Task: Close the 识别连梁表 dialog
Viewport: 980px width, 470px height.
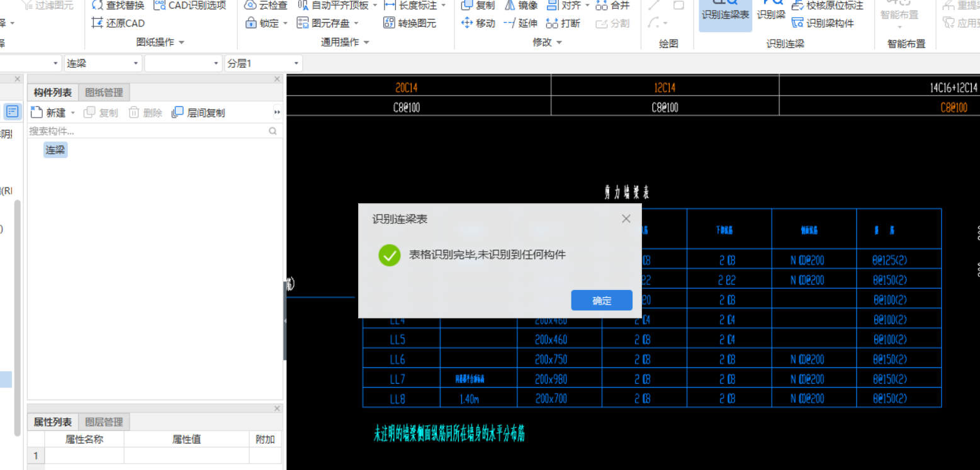Action: pos(626,219)
